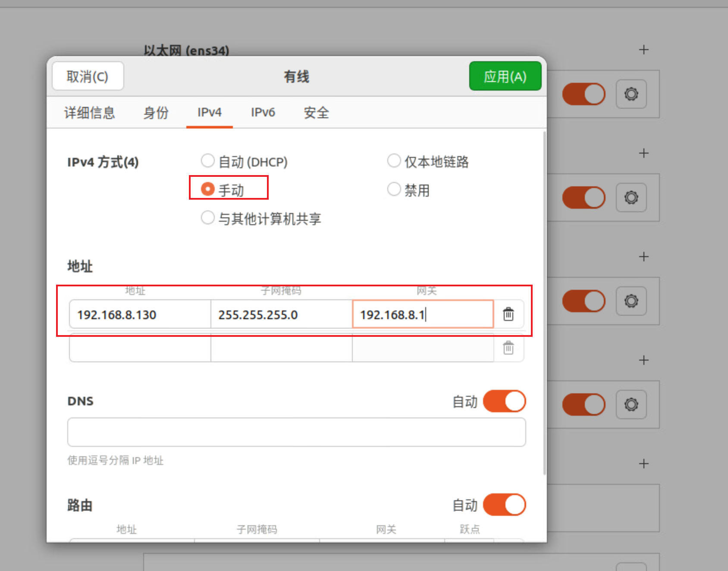Select the IPv4 tab

click(x=210, y=113)
